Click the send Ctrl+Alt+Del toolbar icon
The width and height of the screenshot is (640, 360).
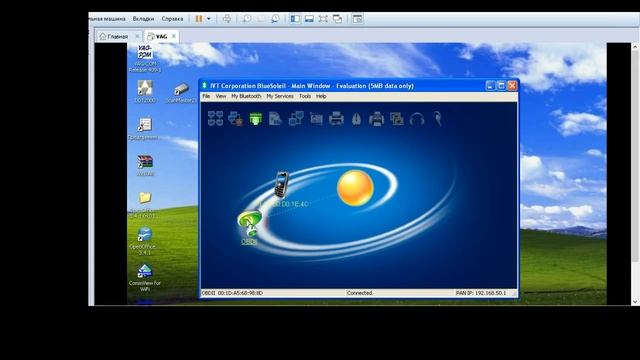227,19
